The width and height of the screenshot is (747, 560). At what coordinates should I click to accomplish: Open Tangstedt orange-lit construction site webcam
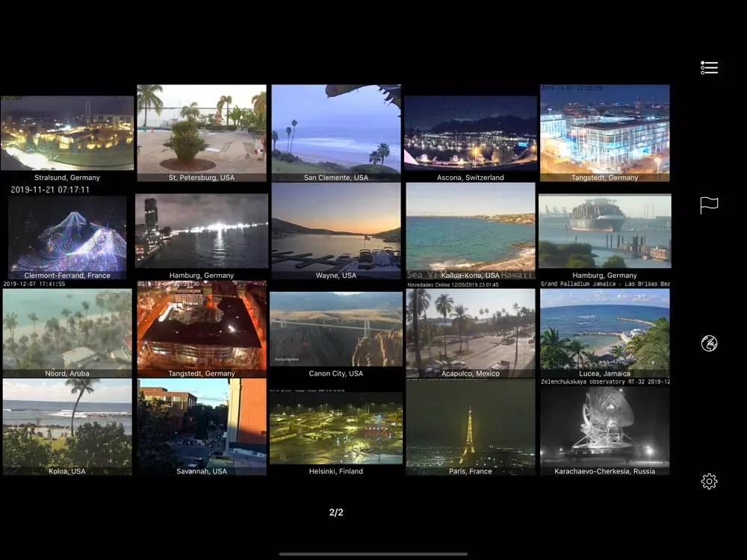(x=202, y=329)
